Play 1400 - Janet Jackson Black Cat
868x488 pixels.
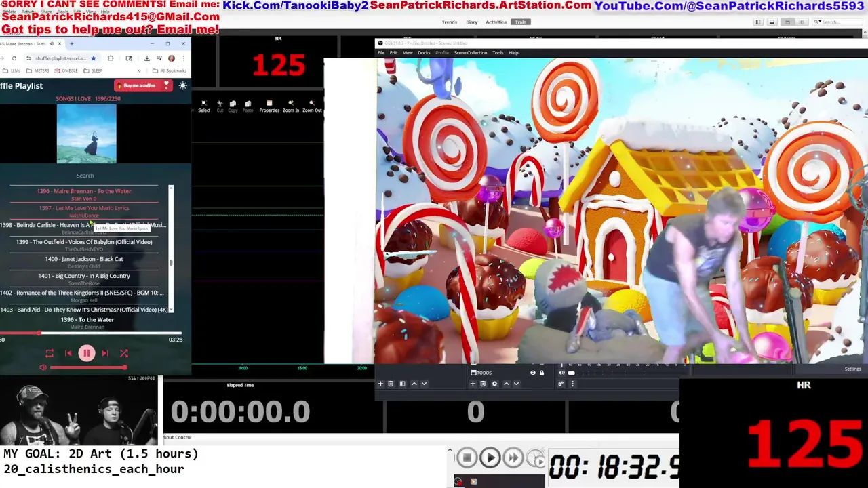point(84,262)
